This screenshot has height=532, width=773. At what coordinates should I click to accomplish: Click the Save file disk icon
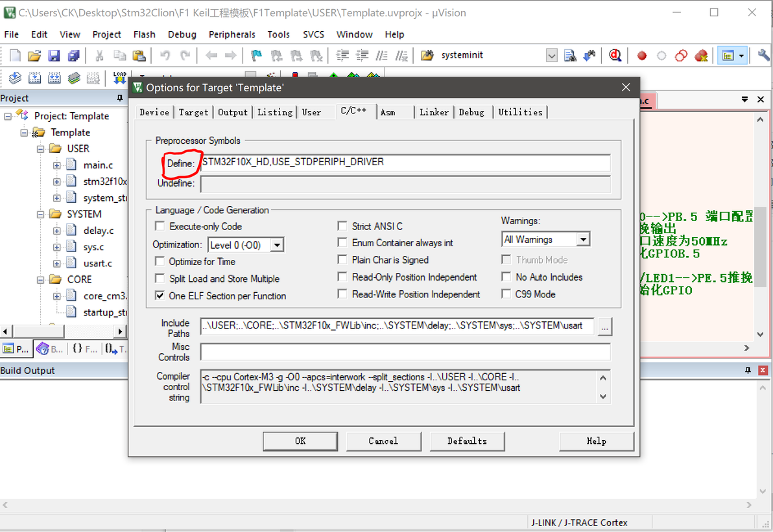54,55
